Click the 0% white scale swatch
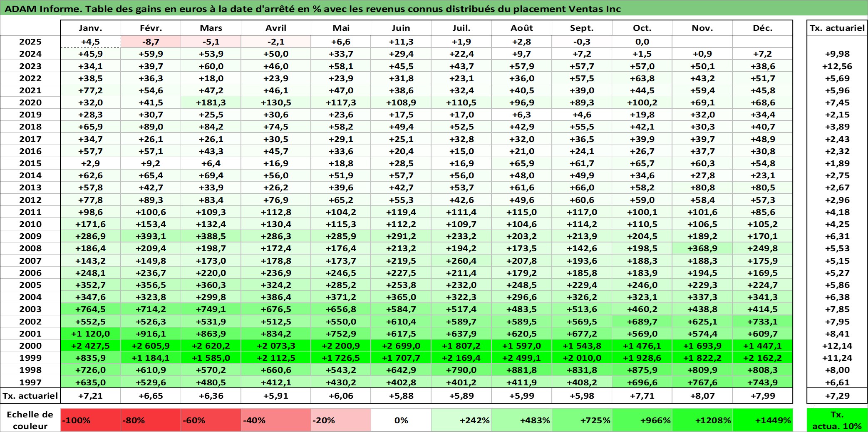 pyautogui.click(x=401, y=420)
